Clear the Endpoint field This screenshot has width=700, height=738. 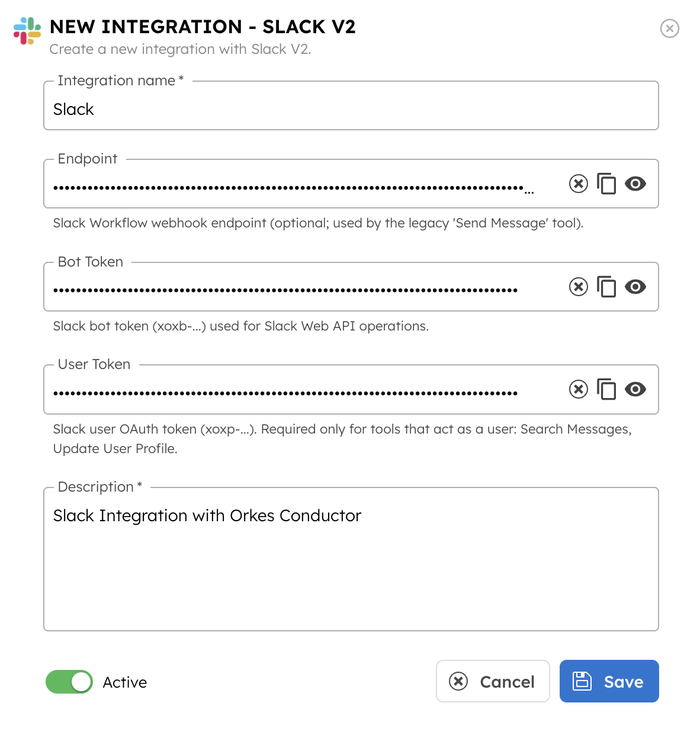point(579,184)
